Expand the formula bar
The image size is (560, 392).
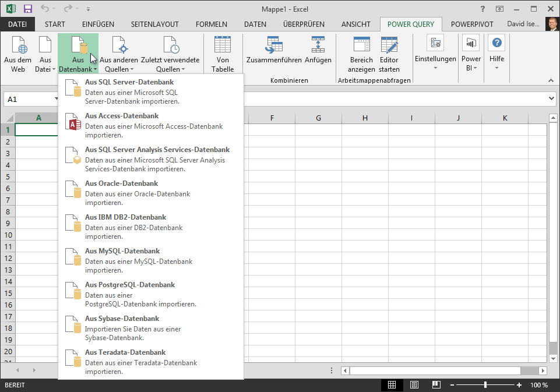click(551, 98)
